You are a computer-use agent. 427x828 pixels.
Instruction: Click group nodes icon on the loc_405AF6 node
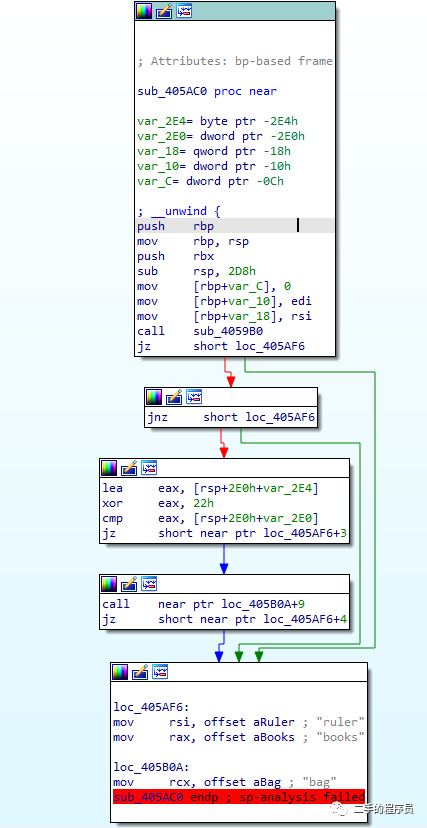pyautogui.click(x=160, y=672)
